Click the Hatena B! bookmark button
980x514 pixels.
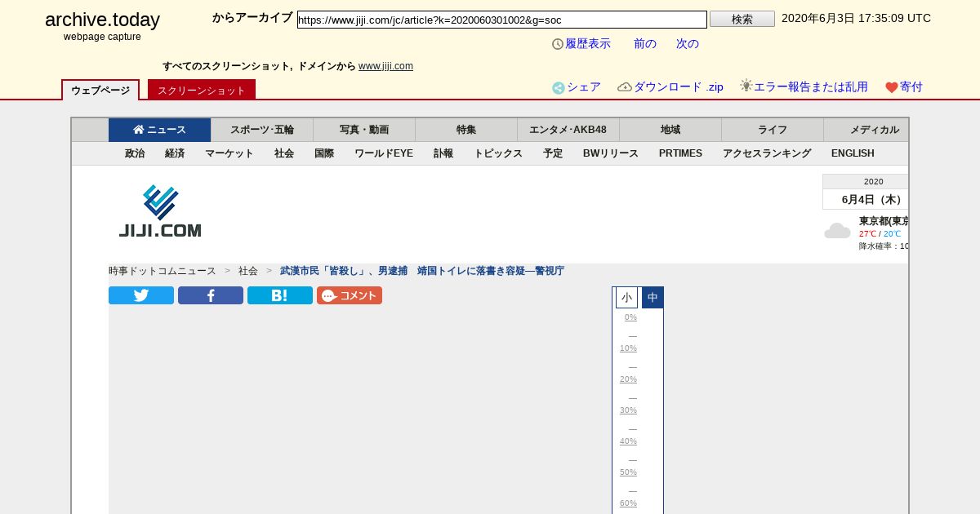tap(280, 295)
